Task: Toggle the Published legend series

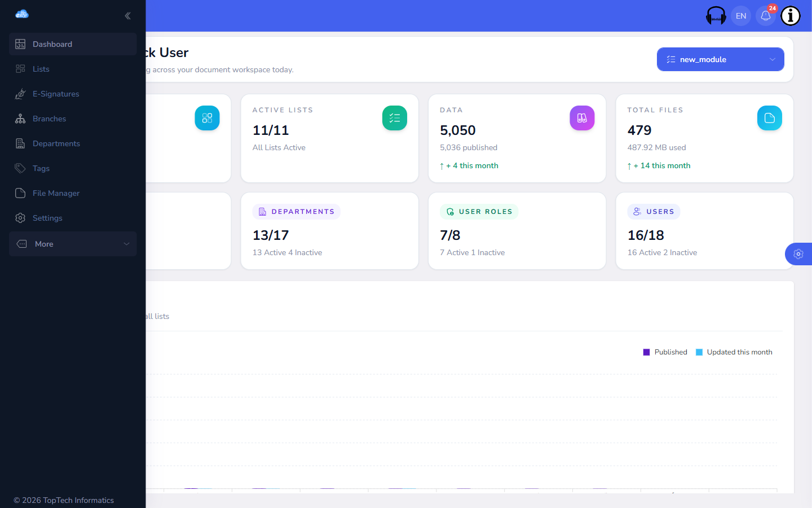Action: [x=665, y=352]
